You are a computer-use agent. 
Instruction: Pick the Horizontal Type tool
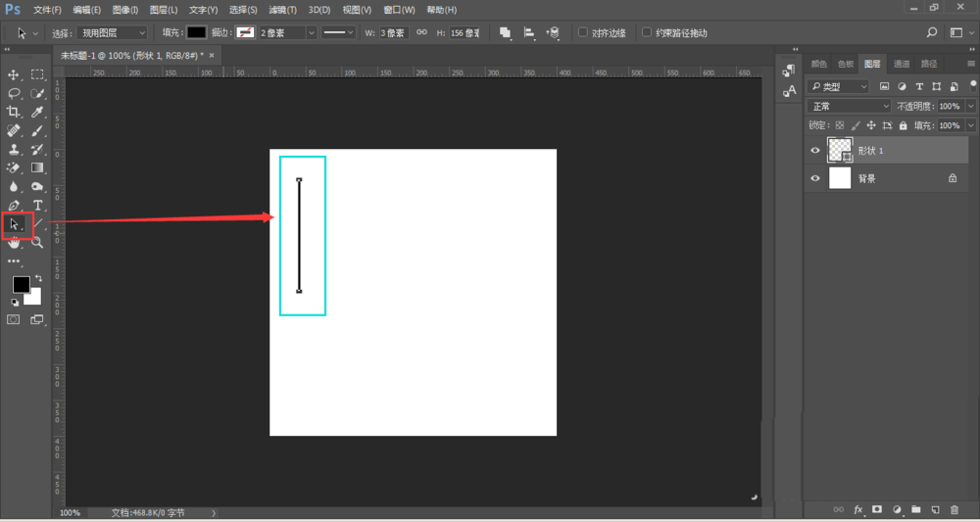click(38, 206)
